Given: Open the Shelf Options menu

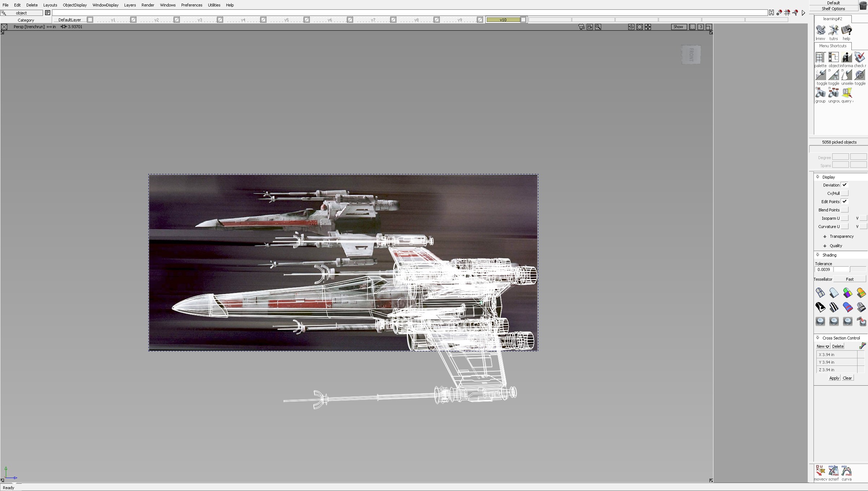Looking at the screenshot, I should (833, 8).
